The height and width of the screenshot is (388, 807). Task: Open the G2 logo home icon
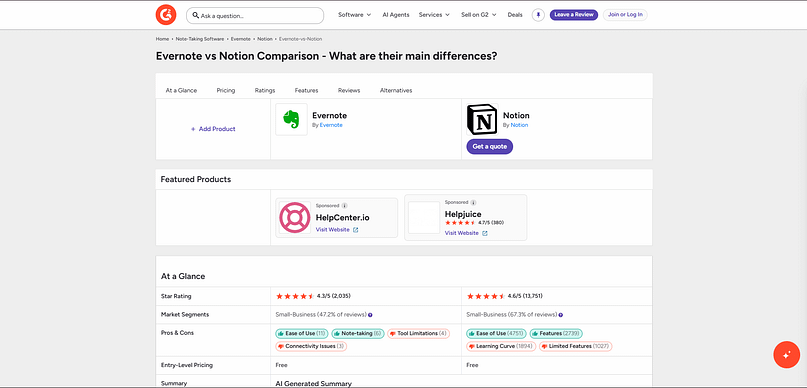point(166,15)
